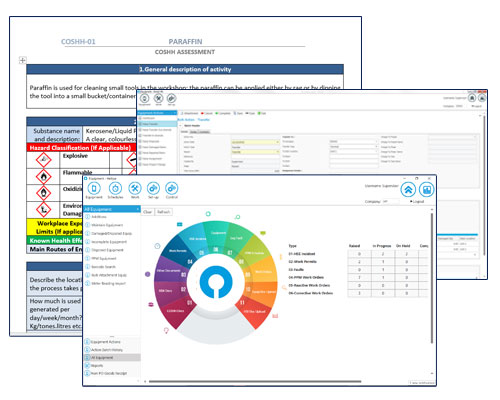Open the Control module icon

[172, 189]
